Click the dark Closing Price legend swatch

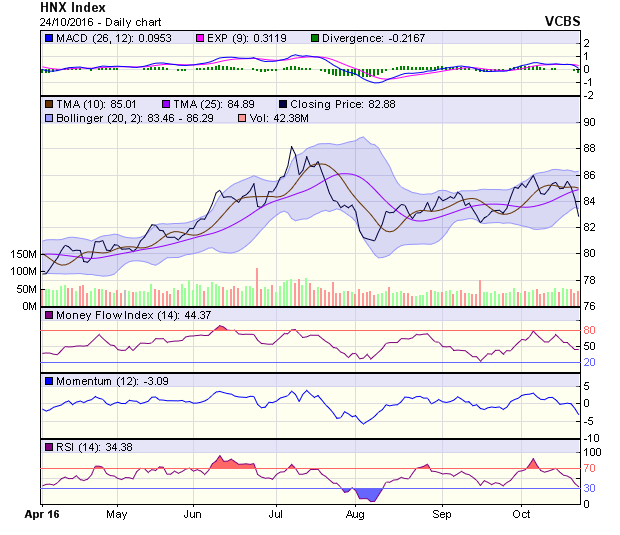tap(284, 103)
